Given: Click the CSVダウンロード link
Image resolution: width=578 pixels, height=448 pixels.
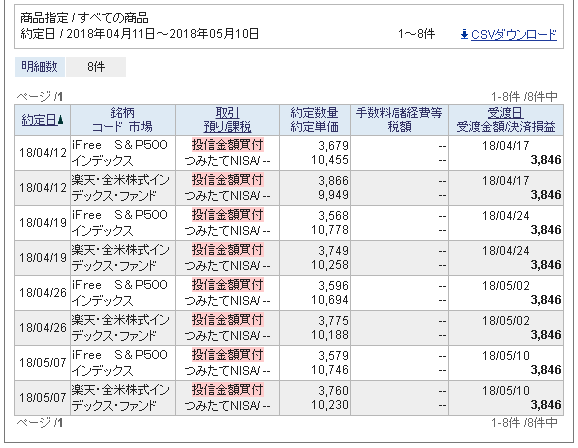Looking at the screenshot, I should (514, 34).
